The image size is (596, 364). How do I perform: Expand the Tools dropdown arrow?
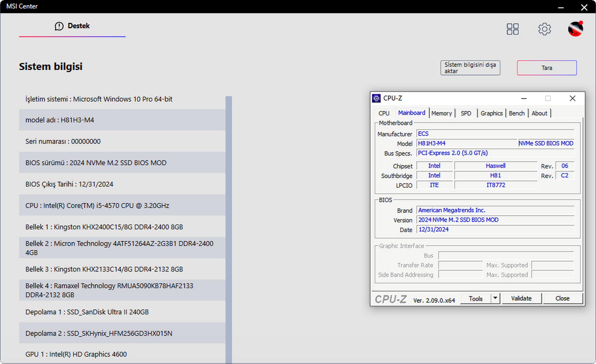(495, 298)
